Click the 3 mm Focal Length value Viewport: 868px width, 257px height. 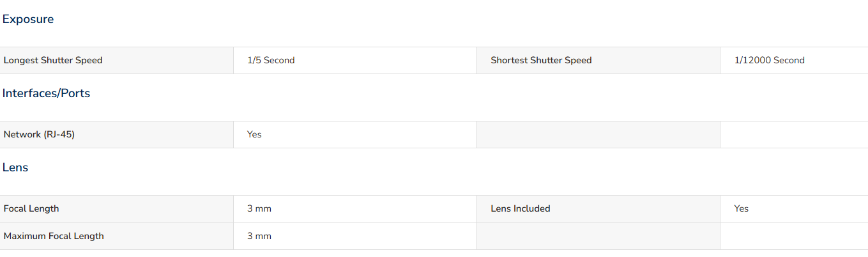pyautogui.click(x=259, y=208)
